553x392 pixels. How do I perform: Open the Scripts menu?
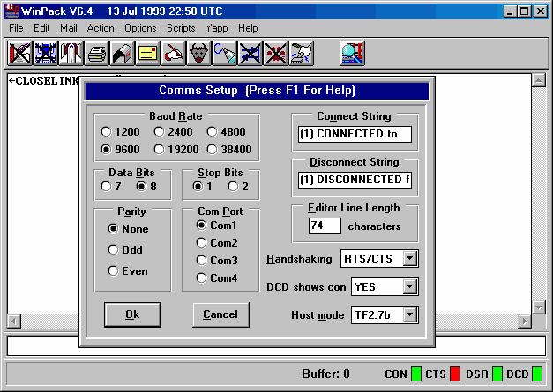pyautogui.click(x=181, y=28)
